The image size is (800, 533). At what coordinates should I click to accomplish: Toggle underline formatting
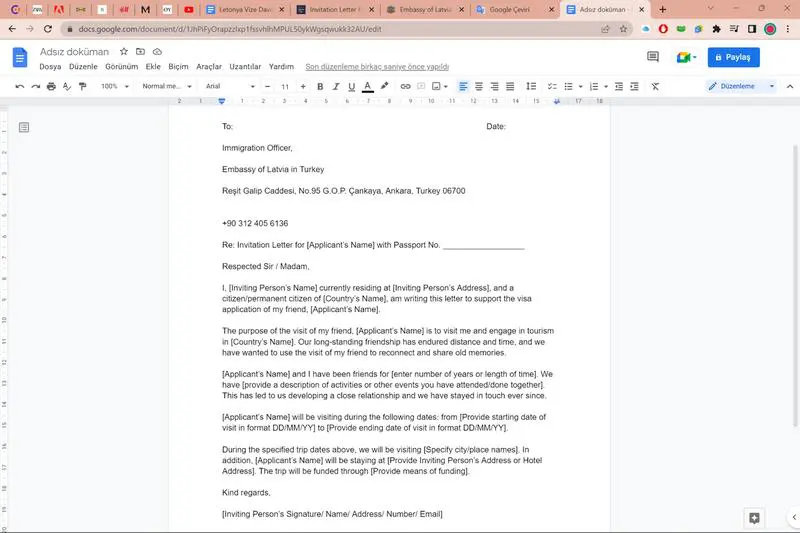(x=352, y=87)
